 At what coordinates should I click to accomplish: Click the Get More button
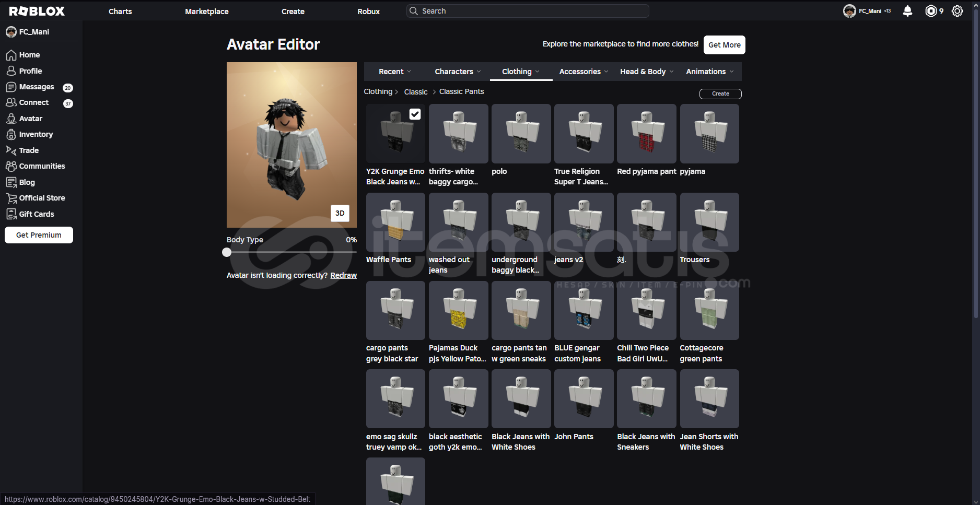pos(724,45)
